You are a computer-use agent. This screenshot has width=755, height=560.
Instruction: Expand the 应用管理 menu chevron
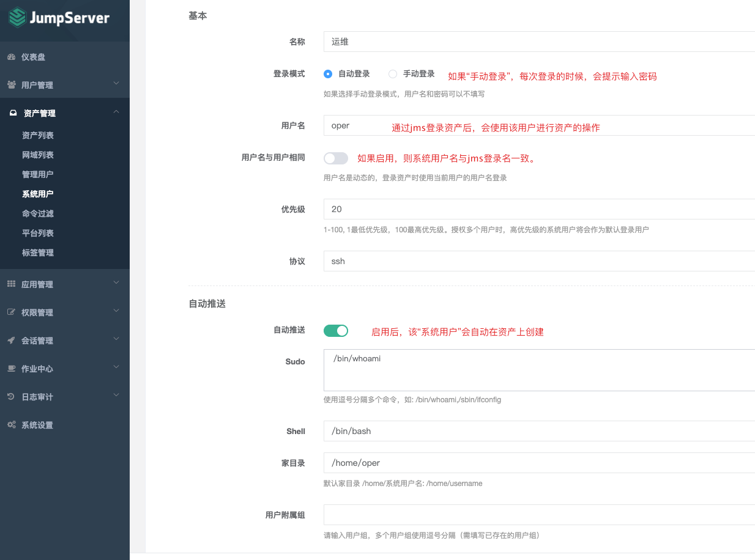(116, 282)
